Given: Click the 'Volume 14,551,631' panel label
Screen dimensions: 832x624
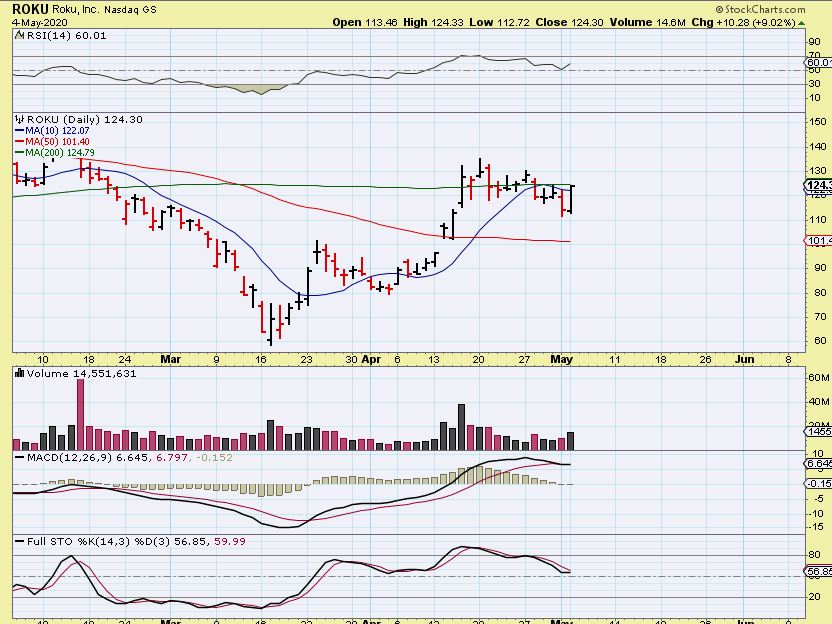Looking at the screenshot, I should click(82, 373).
